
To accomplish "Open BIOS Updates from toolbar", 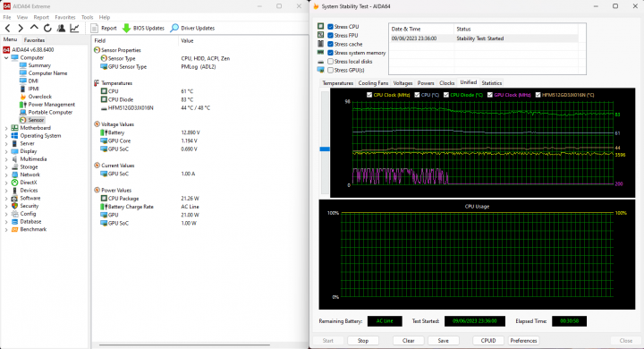I will click(143, 28).
